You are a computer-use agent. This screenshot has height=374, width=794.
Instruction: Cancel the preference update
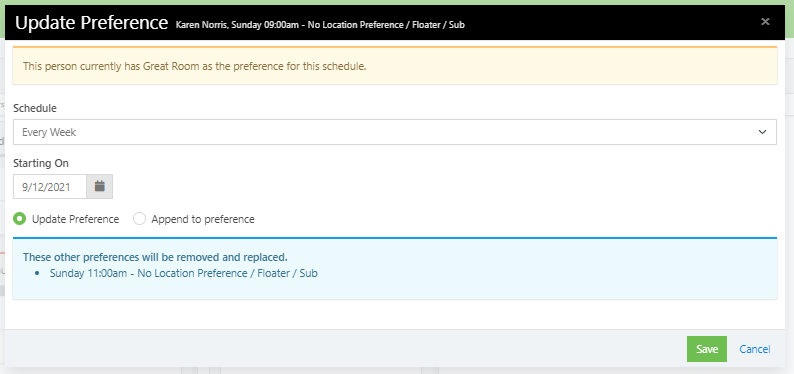click(755, 349)
